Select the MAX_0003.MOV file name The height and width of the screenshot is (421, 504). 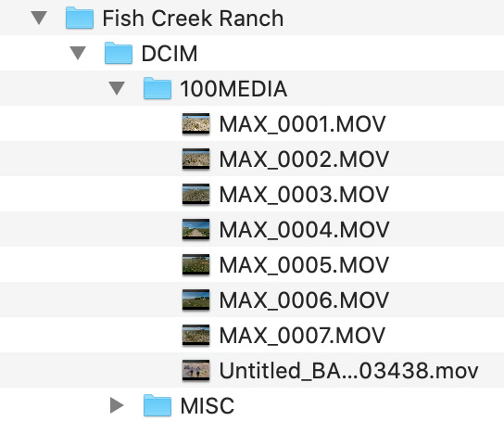[304, 194]
